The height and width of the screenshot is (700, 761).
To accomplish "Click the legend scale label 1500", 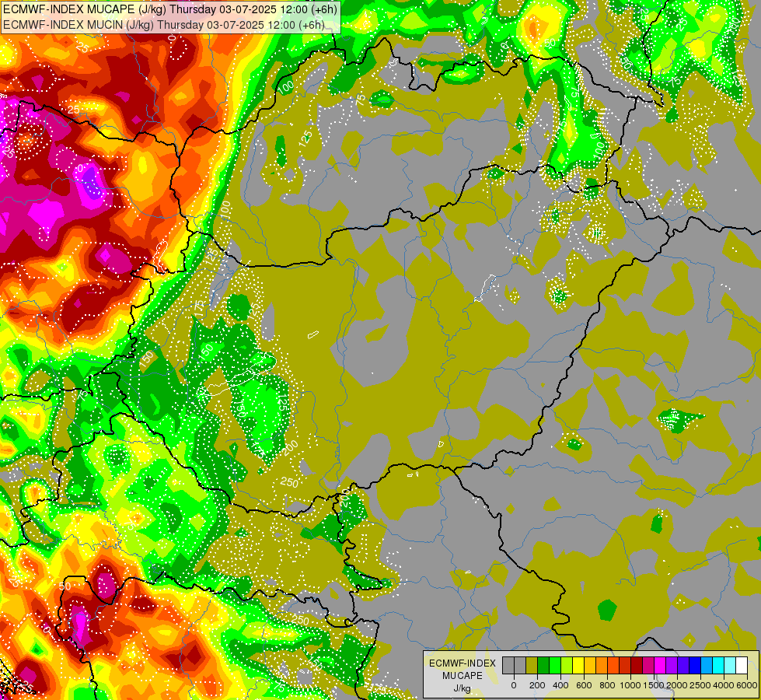I will tap(653, 685).
